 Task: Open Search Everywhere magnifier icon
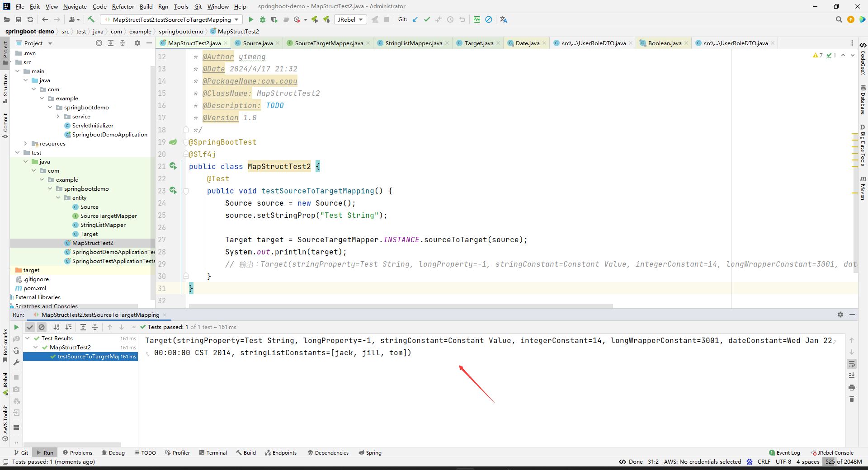tap(839, 19)
